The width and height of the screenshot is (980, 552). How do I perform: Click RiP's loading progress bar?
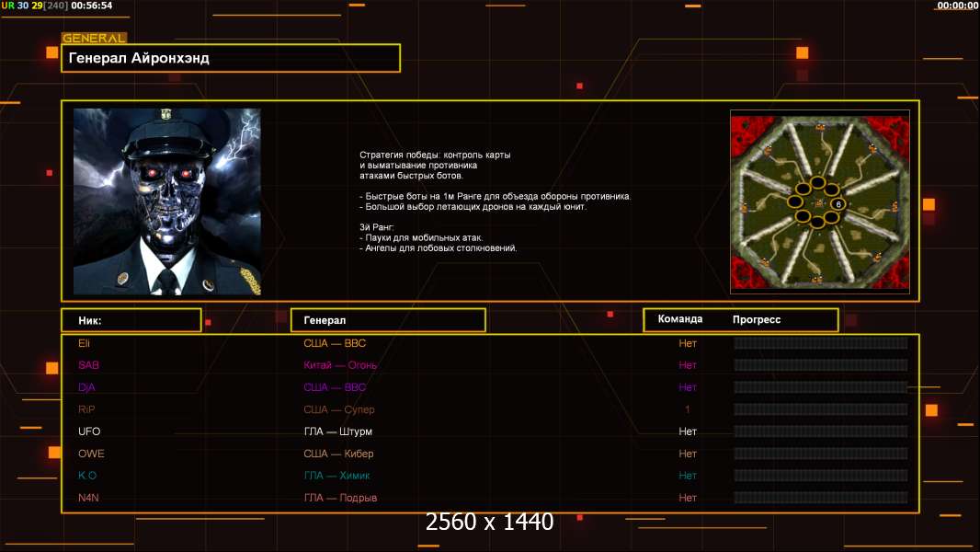[821, 409]
